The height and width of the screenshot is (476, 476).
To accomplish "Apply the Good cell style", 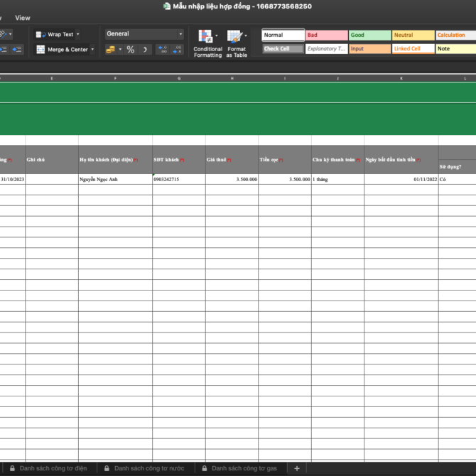I will 369,35.
